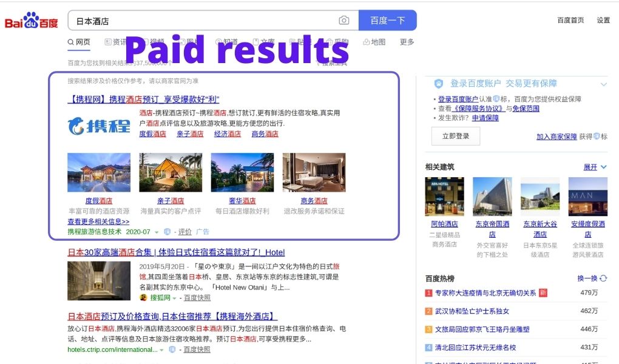Image resolution: width=619 pixels, height=364 pixels.
Task: Click the 亲子酒店 tent thumbnail image
Action: 171,172
